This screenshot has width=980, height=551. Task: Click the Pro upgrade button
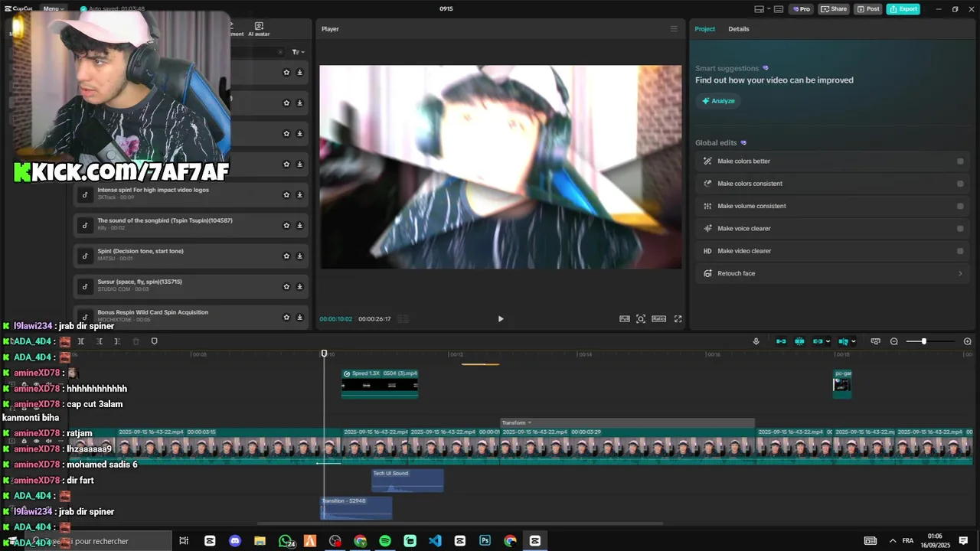[x=802, y=9]
